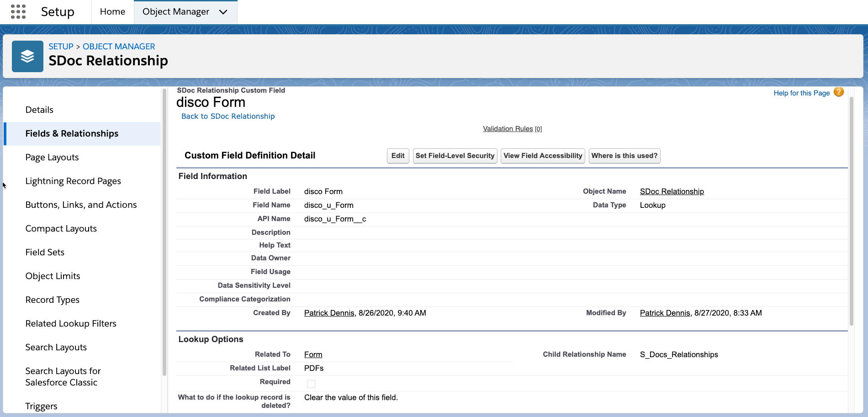Switch to the Home tab

(x=112, y=12)
